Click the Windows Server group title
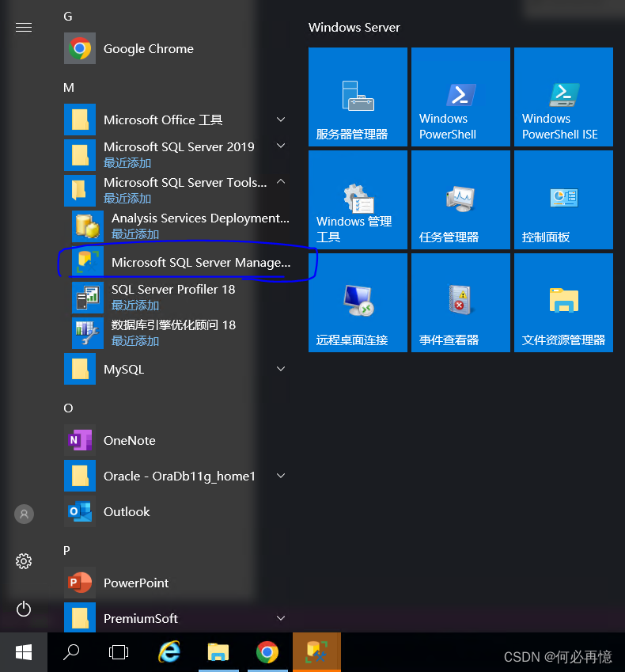Image resolution: width=625 pixels, height=672 pixels. coord(354,28)
